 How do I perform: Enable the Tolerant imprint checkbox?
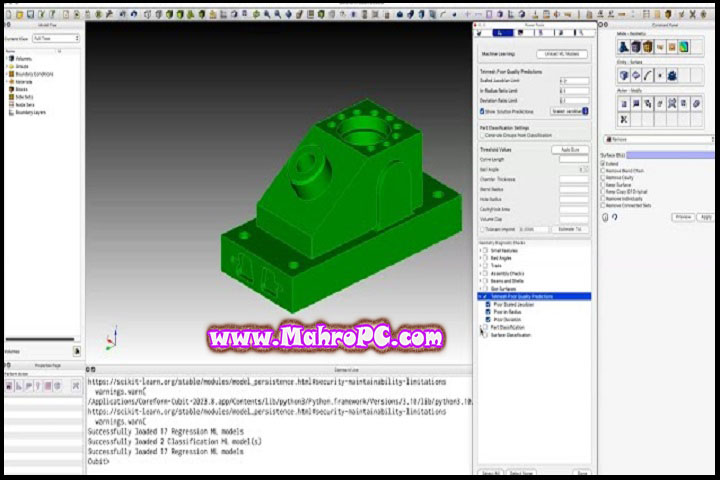click(483, 229)
